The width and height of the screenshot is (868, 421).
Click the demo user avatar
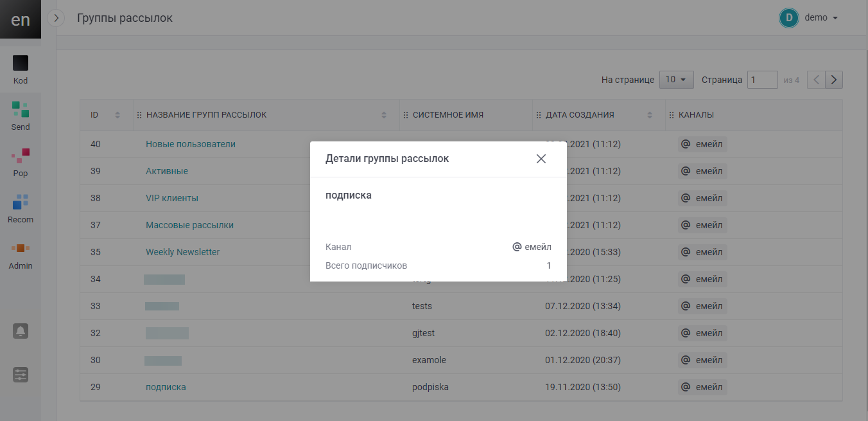tap(788, 18)
